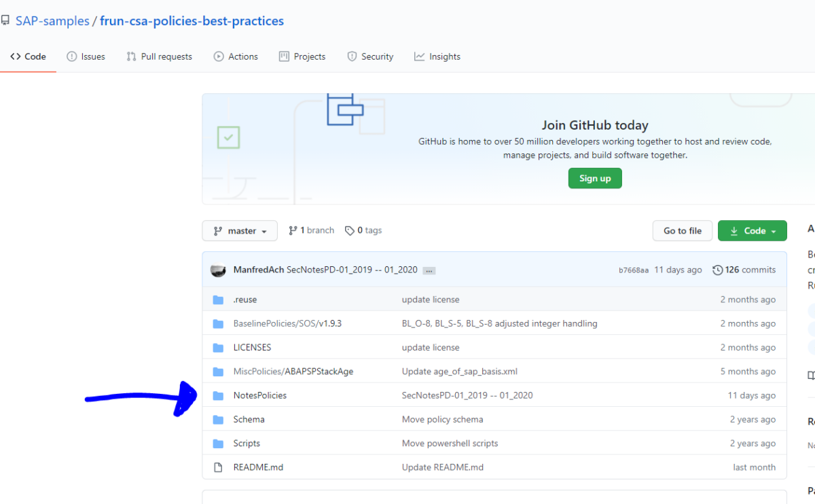815x504 pixels.
Task: Click the tag icon beside '0 tags'
Action: pyautogui.click(x=349, y=230)
